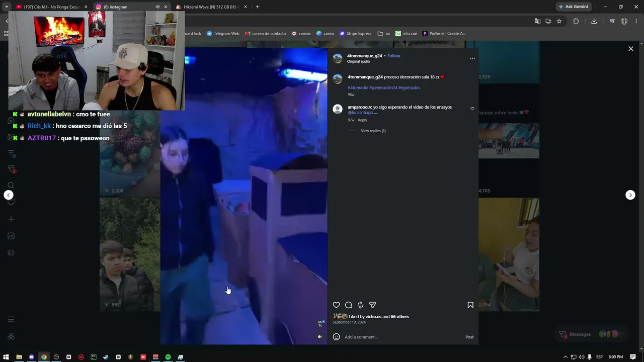Open the canva bookmark
This screenshot has height=362, width=644.
pos(325,34)
